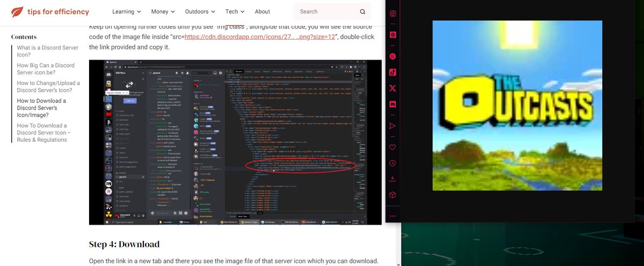This screenshot has height=266, width=644.
Task: Click The Outcasts server icon image
Action: click(x=517, y=105)
